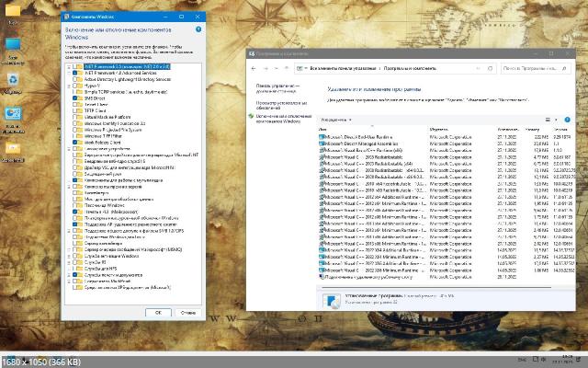Toggle the .NET Framework 3.5 checkbox
The width and height of the screenshot is (588, 368).
click(74, 68)
